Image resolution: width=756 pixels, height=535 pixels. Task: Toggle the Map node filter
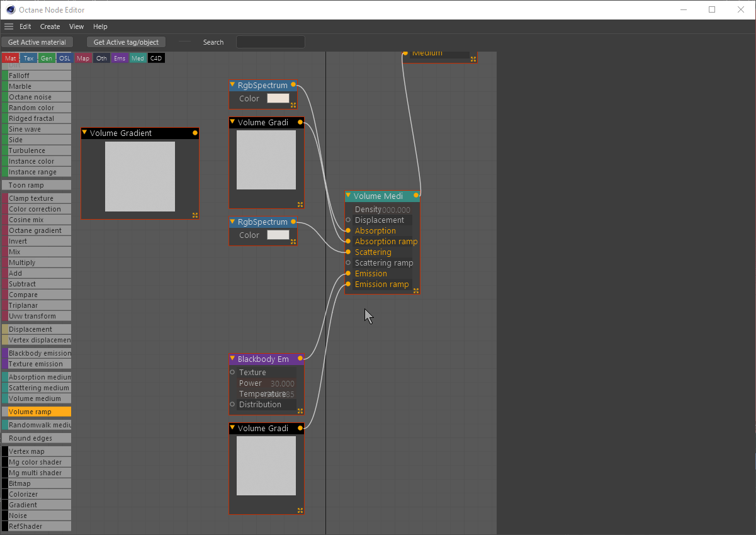tap(83, 58)
